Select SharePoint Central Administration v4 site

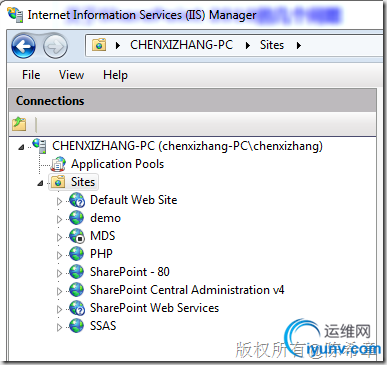click(187, 290)
